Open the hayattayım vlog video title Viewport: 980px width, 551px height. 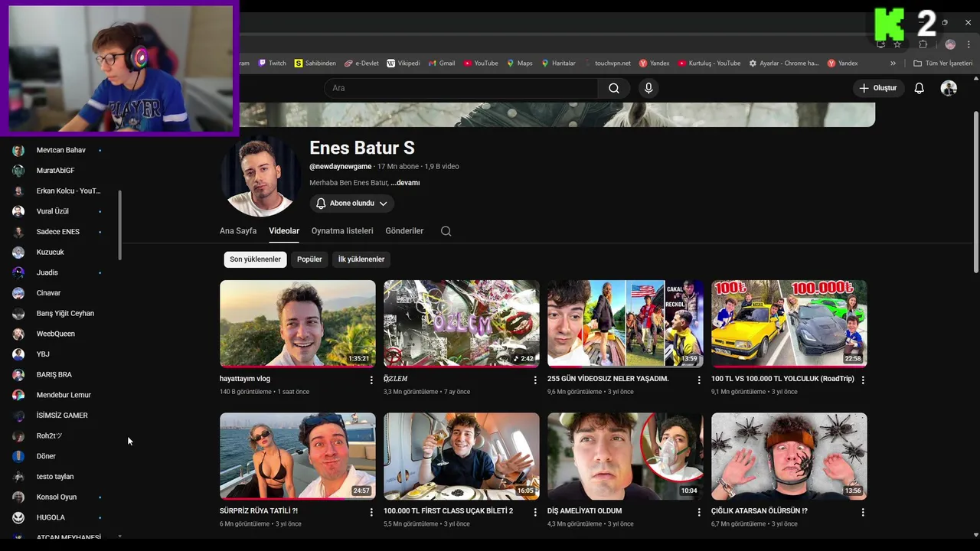pos(245,379)
